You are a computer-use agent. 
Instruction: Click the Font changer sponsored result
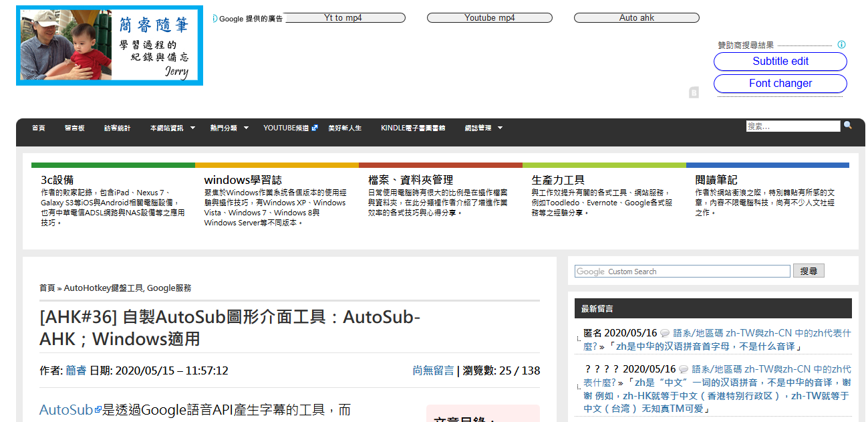click(780, 84)
